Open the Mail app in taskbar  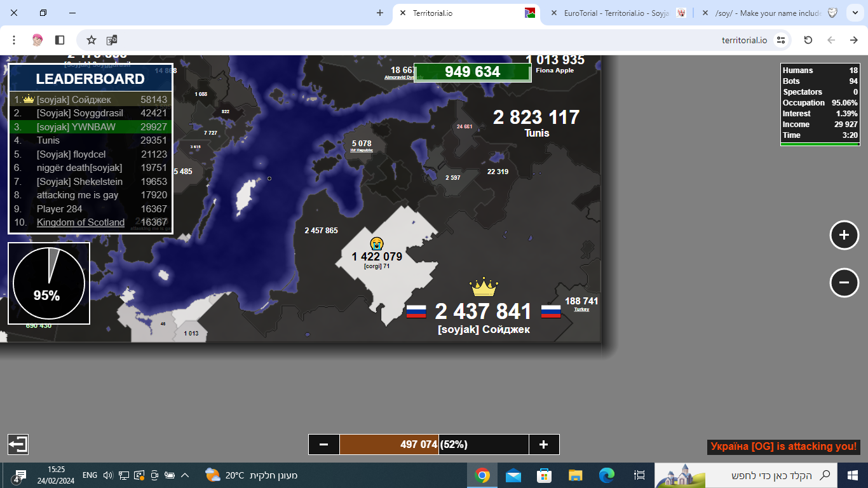coord(513,475)
